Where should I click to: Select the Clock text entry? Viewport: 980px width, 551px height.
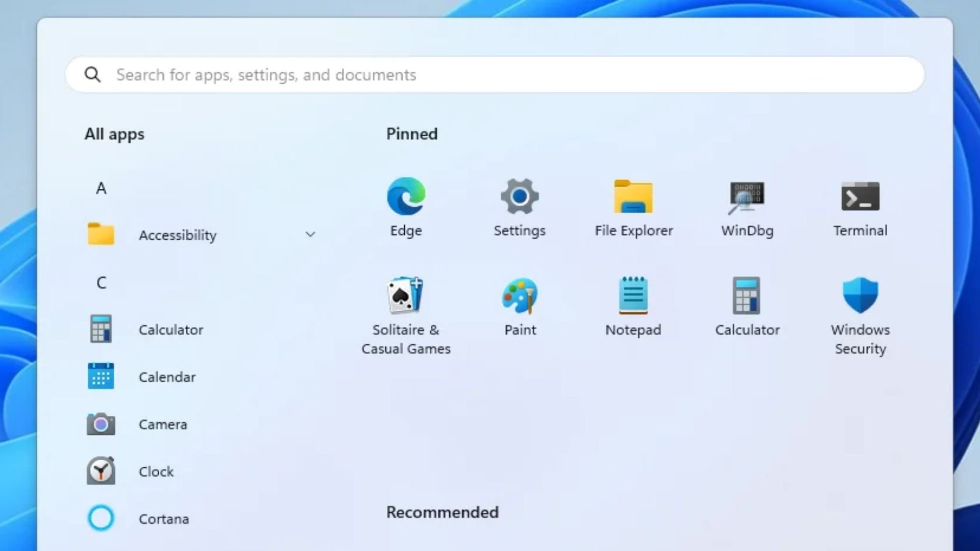156,471
